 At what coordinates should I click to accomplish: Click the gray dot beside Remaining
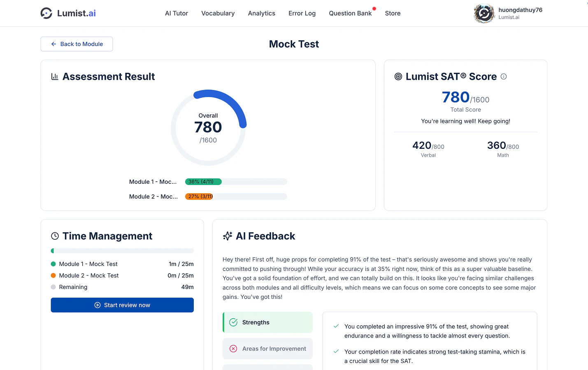53,287
